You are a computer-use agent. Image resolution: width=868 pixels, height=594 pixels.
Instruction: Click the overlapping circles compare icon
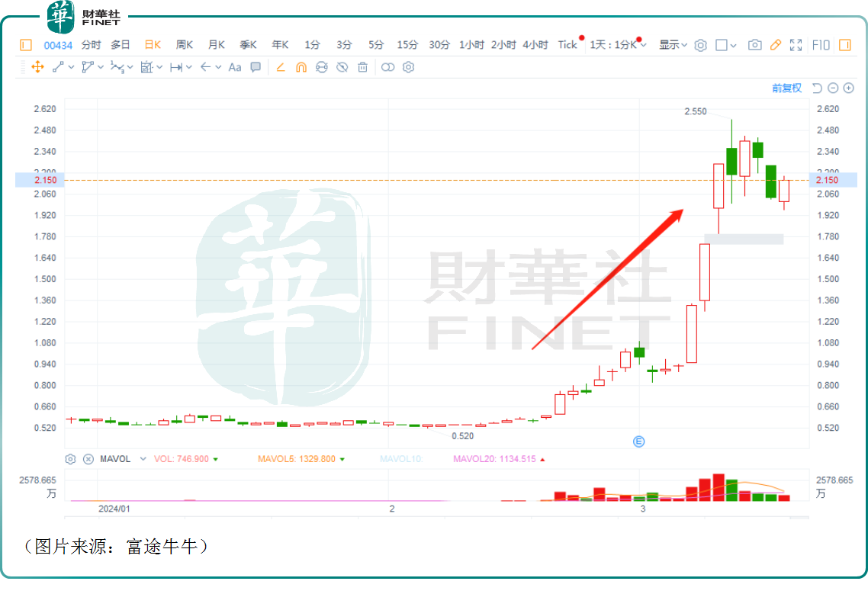[x=388, y=67]
